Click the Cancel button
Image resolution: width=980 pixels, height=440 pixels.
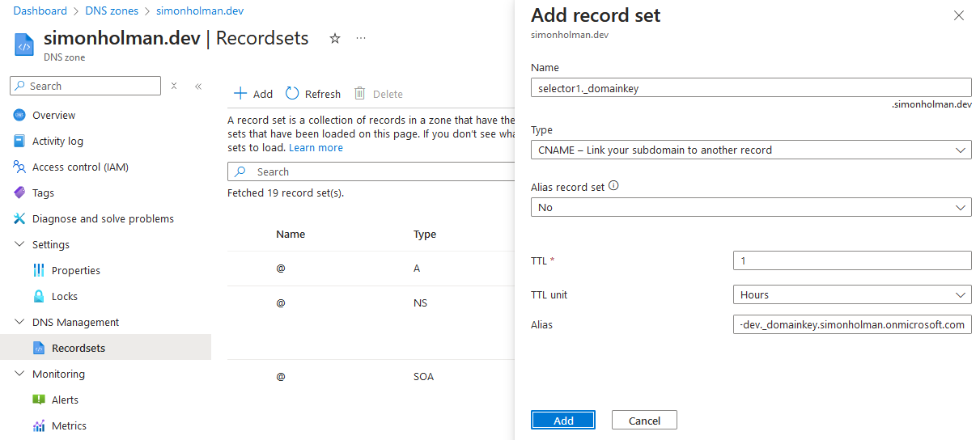coord(644,420)
